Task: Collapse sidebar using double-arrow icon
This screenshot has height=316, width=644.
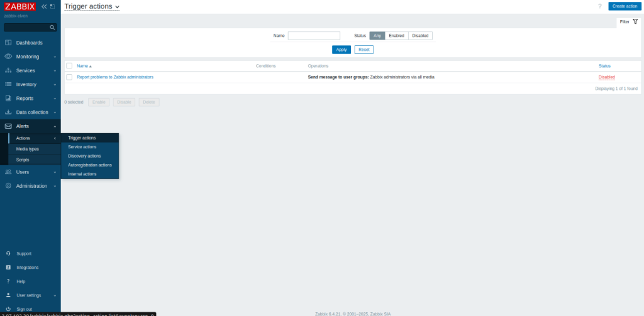Action: (x=44, y=6)
